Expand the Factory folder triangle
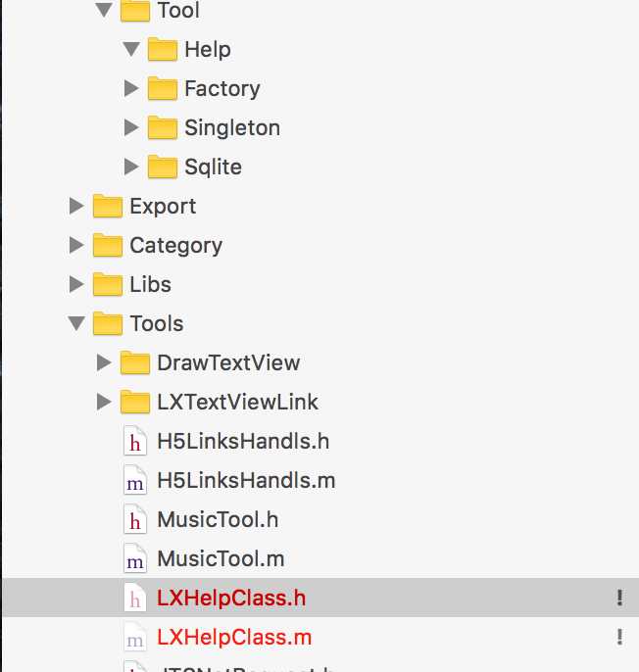This screenshot has width=639, height=672. 131,88
